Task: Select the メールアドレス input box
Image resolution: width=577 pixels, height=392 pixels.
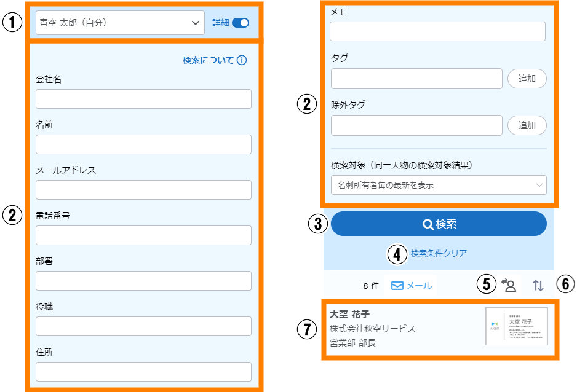Action: (143, 190)
